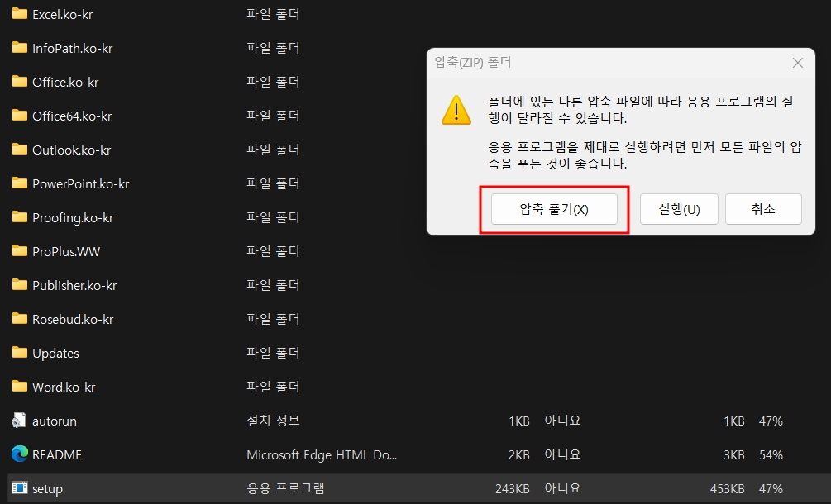The height and width of the screenshot is (504, 831).
Task: Click the 453KB size value
Action: (x=727, y=488)
